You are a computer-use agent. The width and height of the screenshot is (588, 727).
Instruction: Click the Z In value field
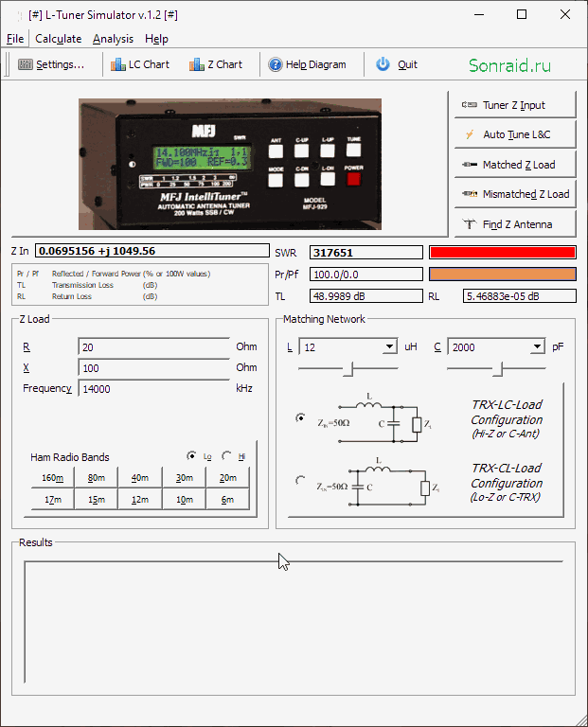[152, 251]
